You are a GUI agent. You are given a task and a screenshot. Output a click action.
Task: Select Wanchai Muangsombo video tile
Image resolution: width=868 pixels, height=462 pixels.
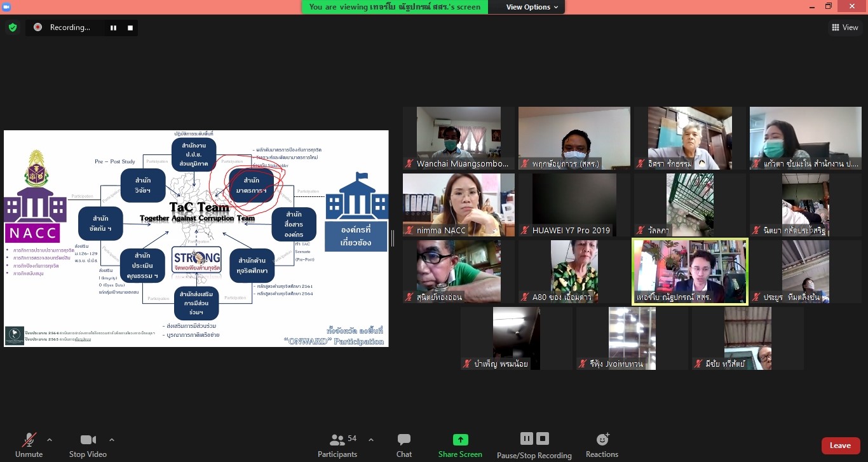pyautogui.click(x=458, y=138)
